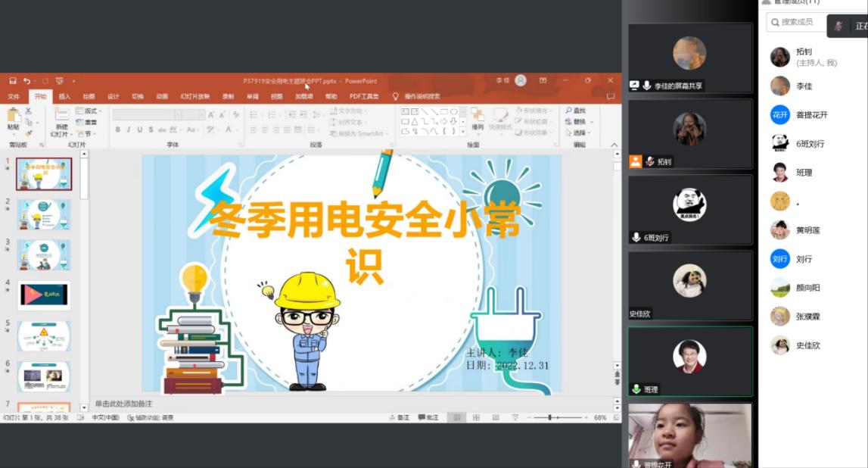Click the 68% zoom level
The height and width of the screenshot is (468, 868).
point(600,417)
